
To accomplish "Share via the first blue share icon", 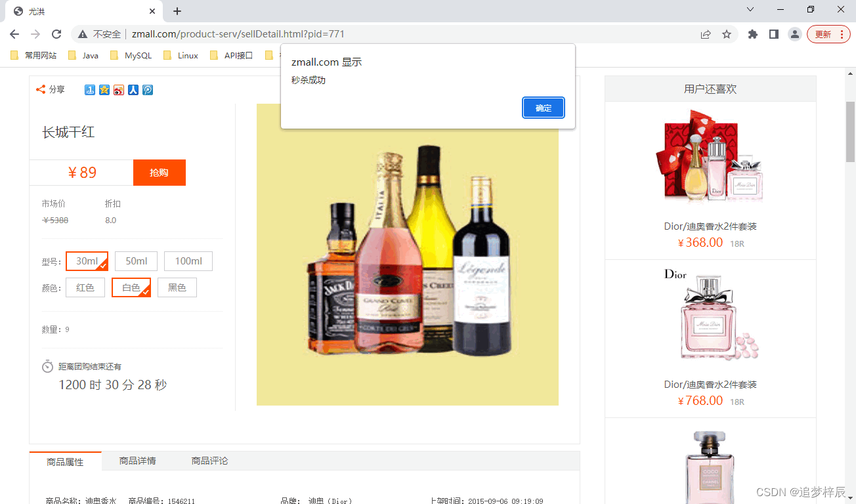I will pos(90,90).
